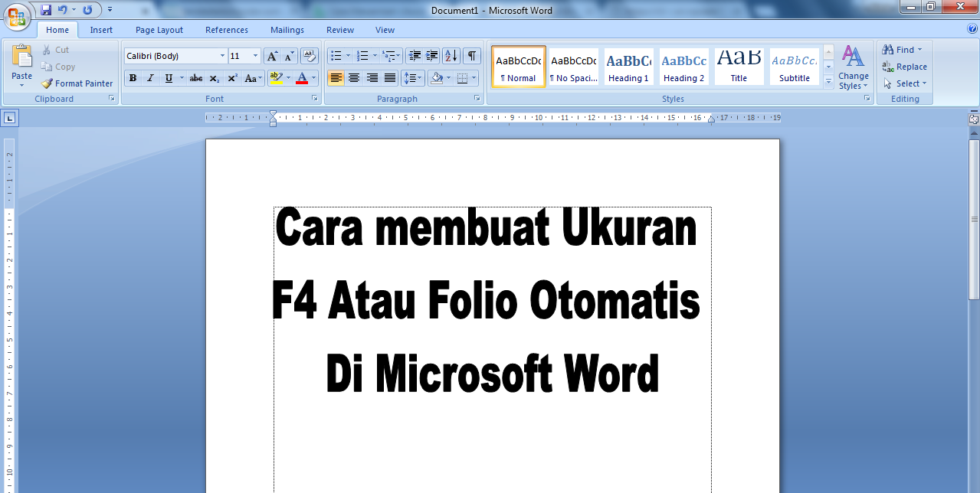Apply the Heading 2 style
The width and height of the screenshot is (980, 493).
pyautogui.click(x=684, y=67)
